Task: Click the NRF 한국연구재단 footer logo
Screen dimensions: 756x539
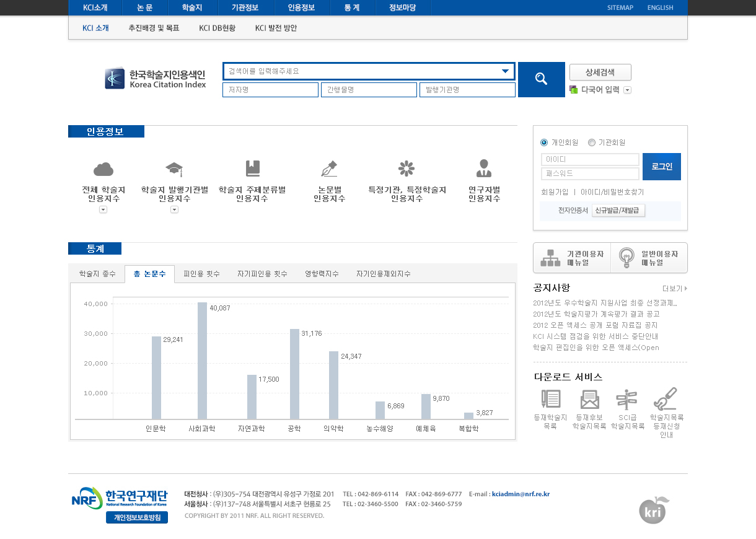Action: point(120,499)
